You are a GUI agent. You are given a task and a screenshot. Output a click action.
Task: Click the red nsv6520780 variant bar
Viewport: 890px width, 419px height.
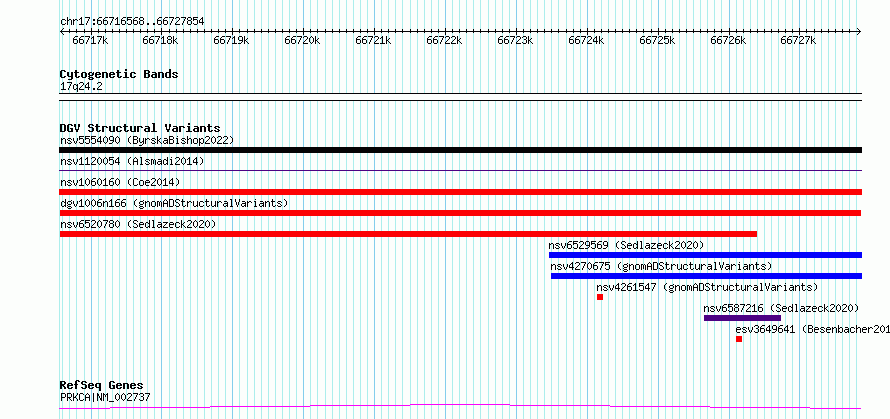(x=408, y=234)
